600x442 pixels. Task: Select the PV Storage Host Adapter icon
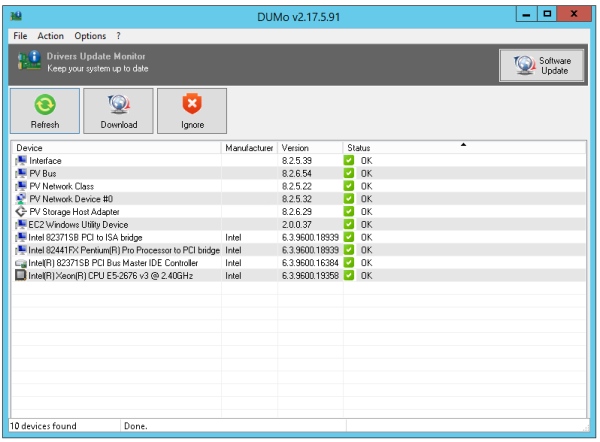[x=21, y=212]
